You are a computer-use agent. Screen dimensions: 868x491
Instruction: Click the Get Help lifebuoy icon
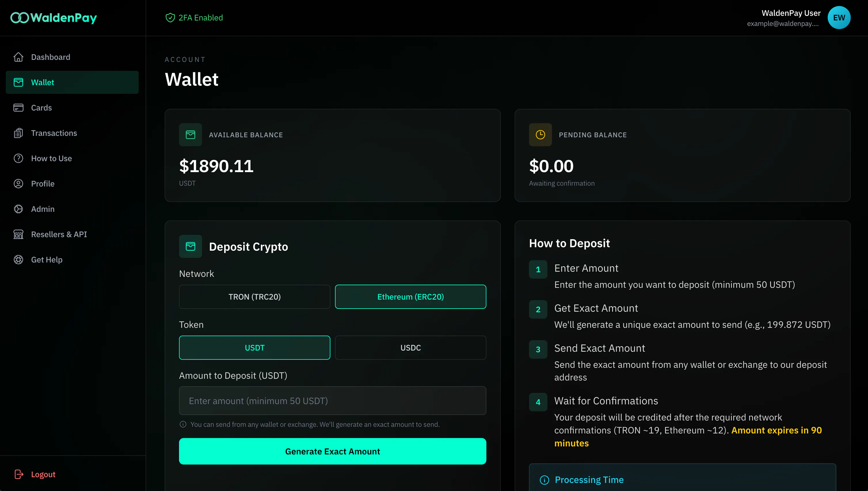tap(18, 259)
